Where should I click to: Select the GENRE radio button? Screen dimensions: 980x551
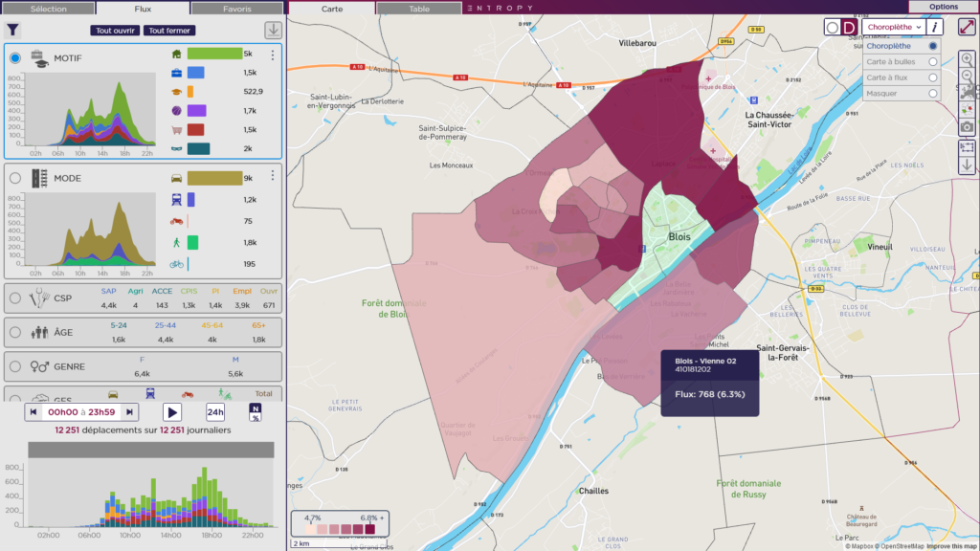pyautogui.click(x=15, y=366)
